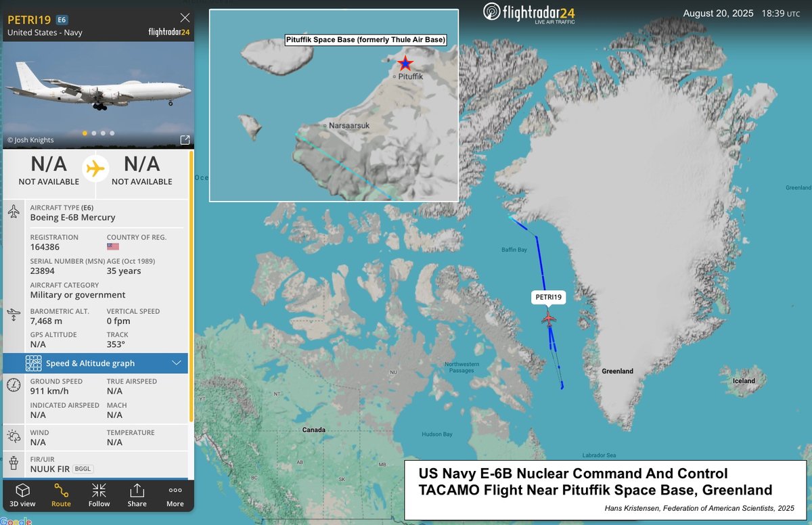Click the Iceland map label
This screenshot has height=525, width=812.
point(744,381)
